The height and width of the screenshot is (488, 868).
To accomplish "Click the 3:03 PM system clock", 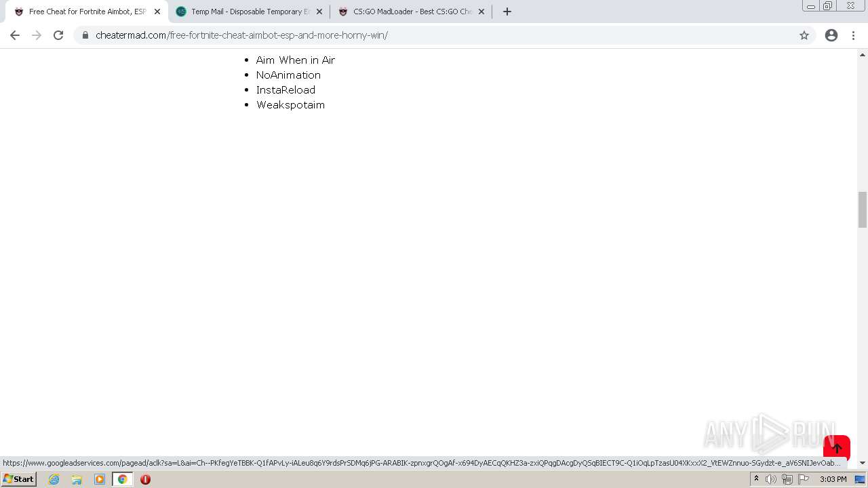I will (x=833, y=479).
